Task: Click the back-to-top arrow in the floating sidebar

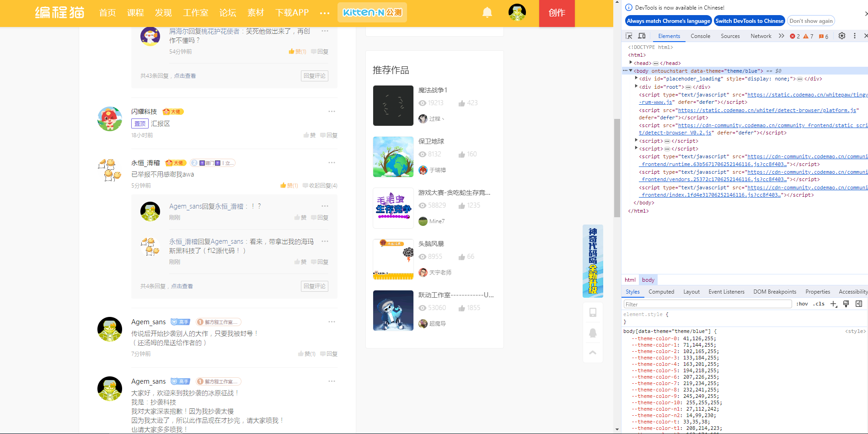Action: pos(593,353)
